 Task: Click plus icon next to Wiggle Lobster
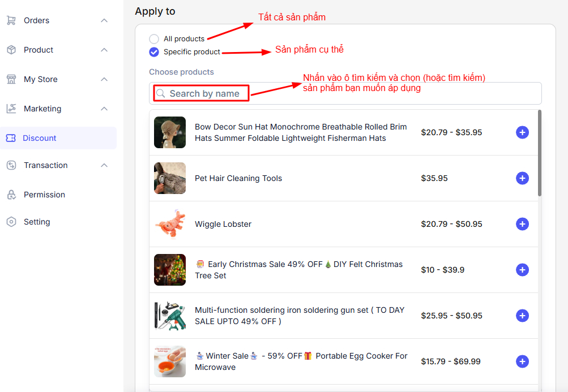click(x=522, y=224)
